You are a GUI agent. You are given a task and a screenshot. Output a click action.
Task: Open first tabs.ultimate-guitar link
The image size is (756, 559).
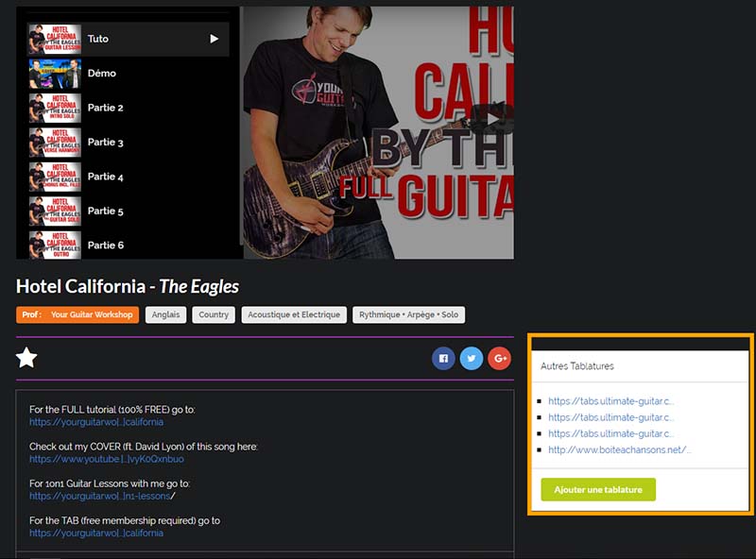coord(610,401)
